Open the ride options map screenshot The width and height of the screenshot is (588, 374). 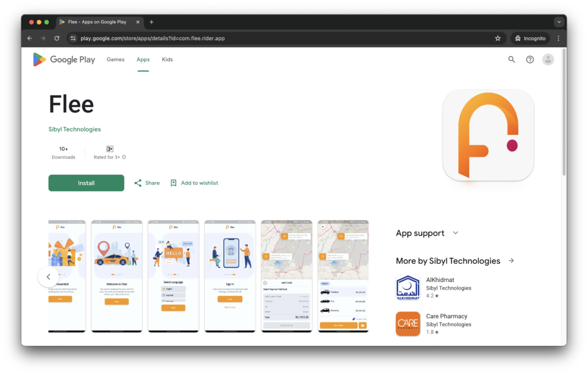343,276
